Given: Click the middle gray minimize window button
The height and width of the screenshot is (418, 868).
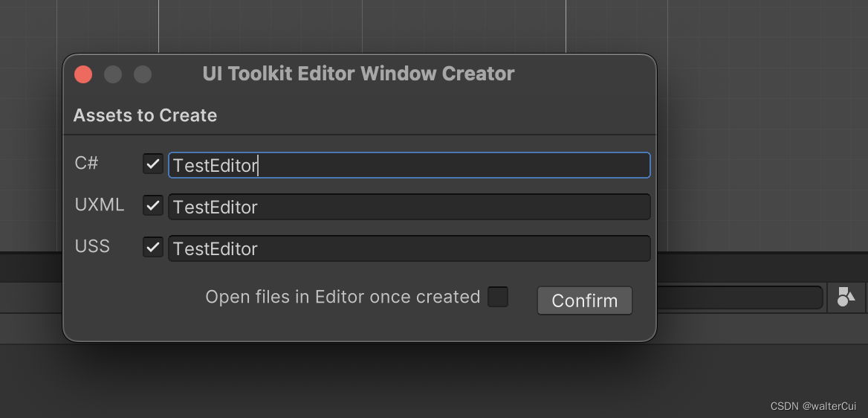Looking at the screenshot, I should [x=113, y=74].
